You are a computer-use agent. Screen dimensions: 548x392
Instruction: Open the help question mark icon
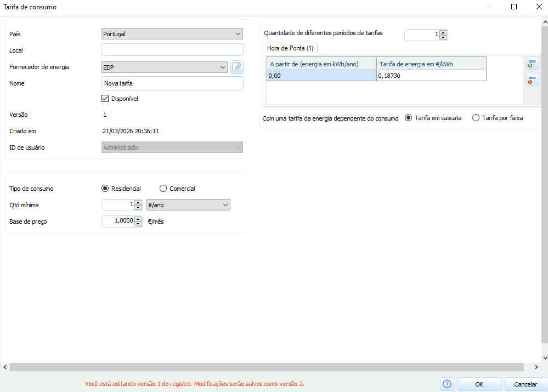(447, 384)
